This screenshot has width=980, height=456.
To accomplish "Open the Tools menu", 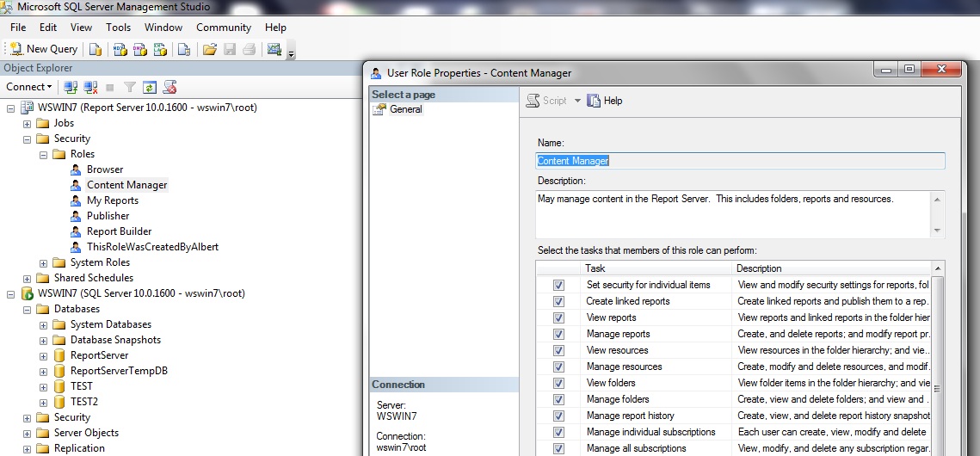I will [118, 28].
